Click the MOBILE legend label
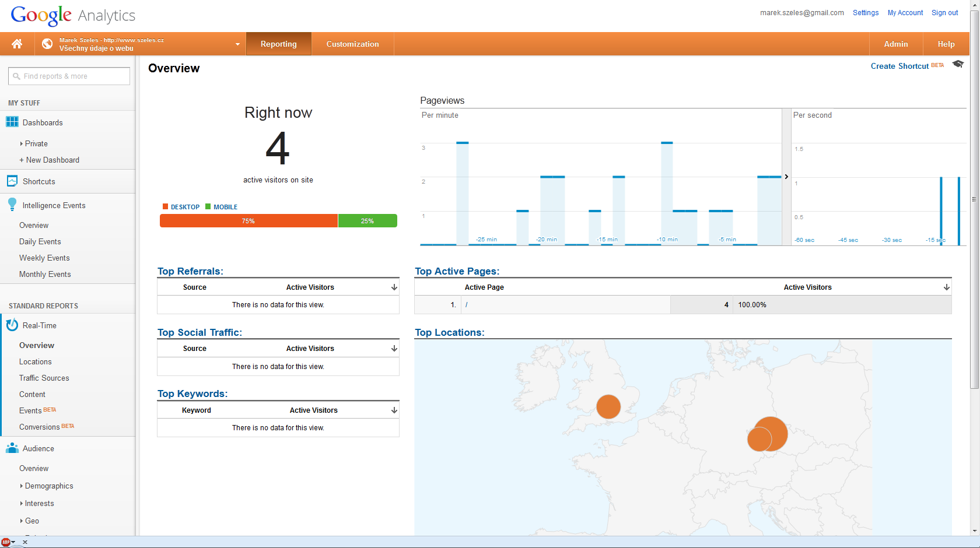The height and width of the screenshot is (548, 980). click(225, 207)
